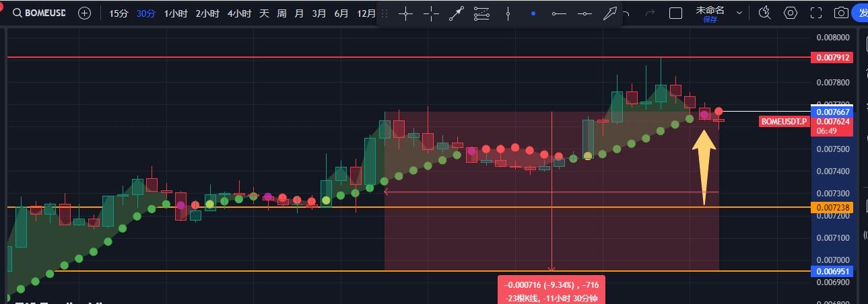Click the 0.007912 red price label
The width and height of the screenshot is (868, 304).
834,58
